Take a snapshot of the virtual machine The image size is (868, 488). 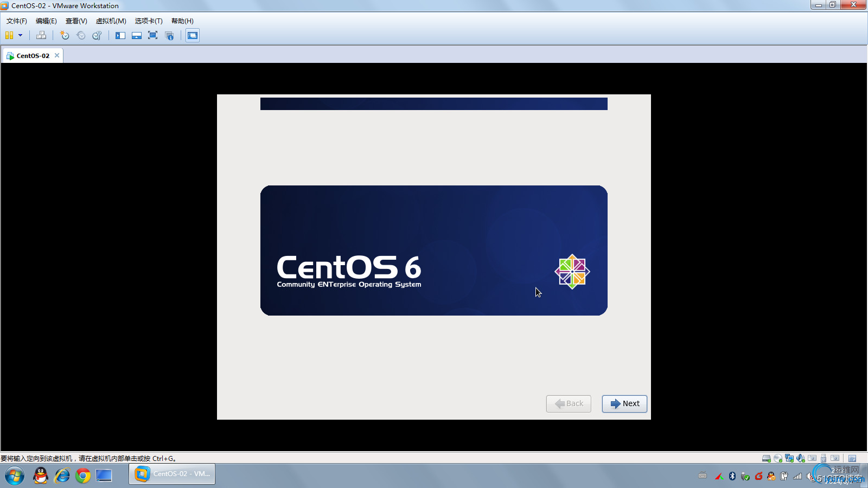click(x=65, y=35)
